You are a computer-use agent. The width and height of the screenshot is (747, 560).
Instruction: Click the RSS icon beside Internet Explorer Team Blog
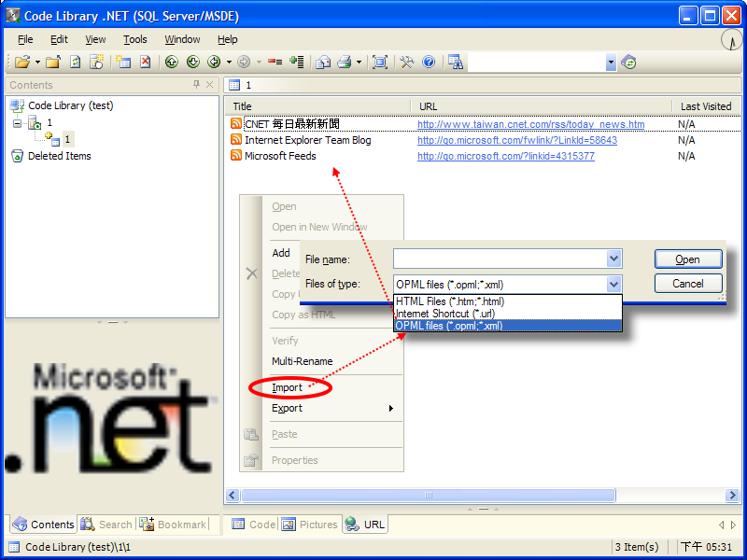coord(236,139)
